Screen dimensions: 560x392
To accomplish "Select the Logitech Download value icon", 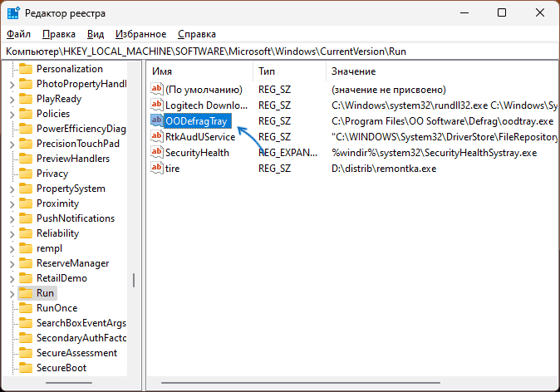I will (x=156, y=105).
